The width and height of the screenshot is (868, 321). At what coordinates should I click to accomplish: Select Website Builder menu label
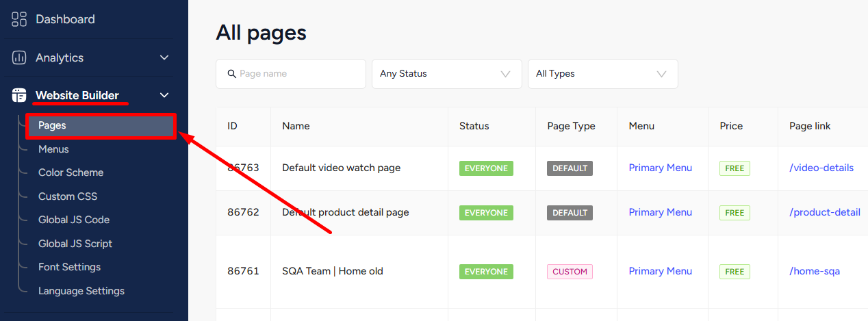click(x=77, y=95)
